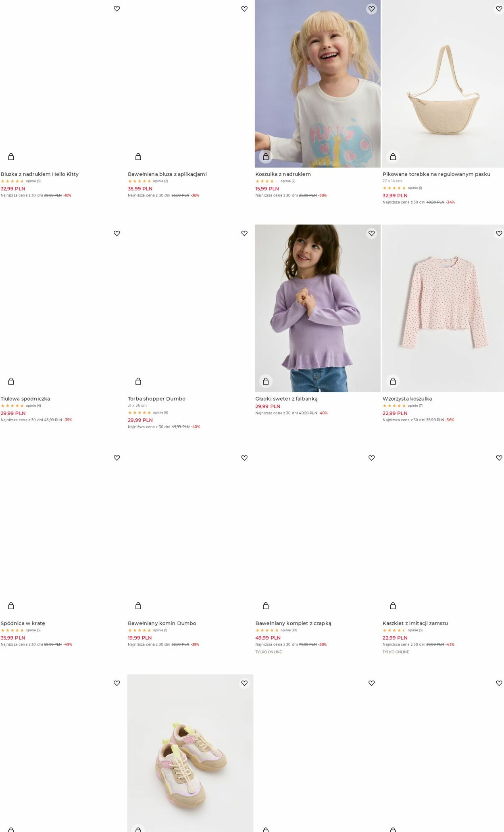
Task: Open Bawełniany komin Dumbo title
Action: coord(162,623)
